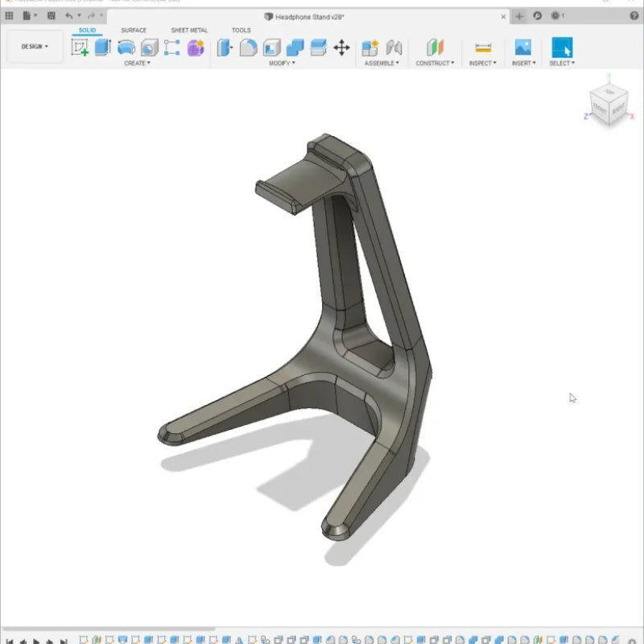Select the Shell tool
Viewport: 644px width, 644px height.
(272, 47)
